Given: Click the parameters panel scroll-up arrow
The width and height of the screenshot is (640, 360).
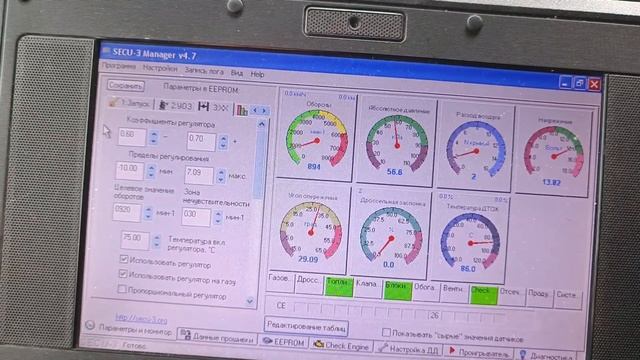Looking at the screenshot, I should [x=262, y=124].
